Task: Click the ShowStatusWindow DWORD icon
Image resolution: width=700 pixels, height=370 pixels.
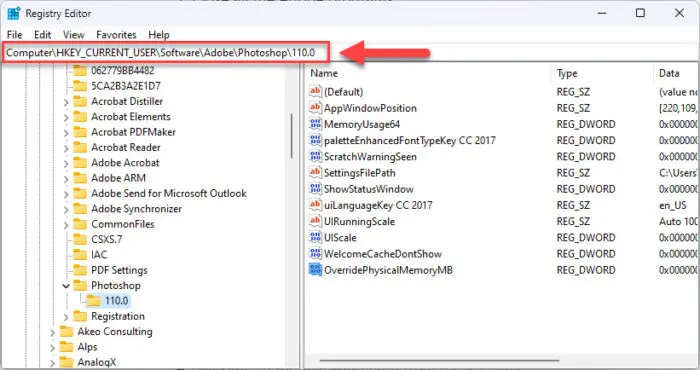Action: click(x=315, y=189)
